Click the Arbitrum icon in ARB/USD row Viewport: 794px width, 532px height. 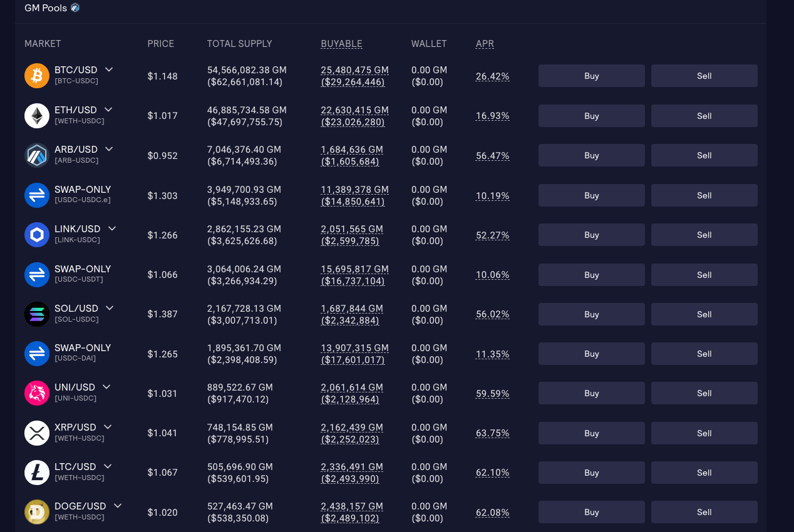(x=37, y=155)
